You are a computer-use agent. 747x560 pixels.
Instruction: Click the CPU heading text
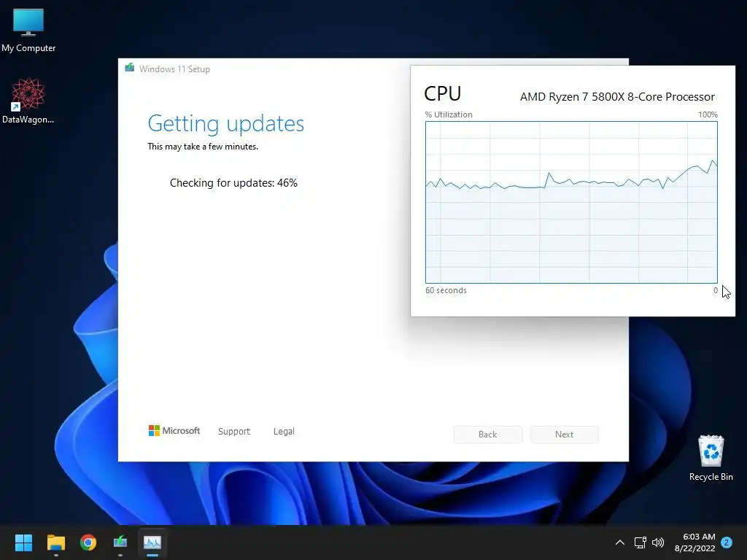click(443, 94)
